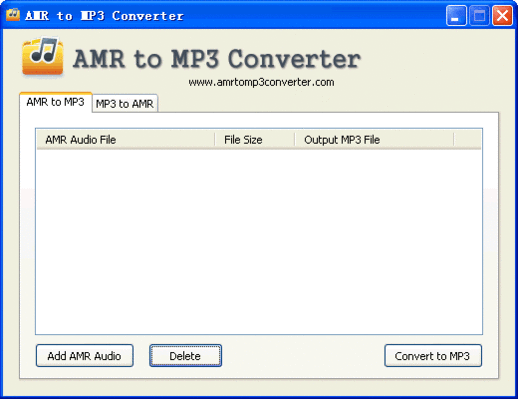This screenshot has width=518, height=399.
Task: Visit the www.amrtomp3converter.com link
Action: tap(261, 82)
